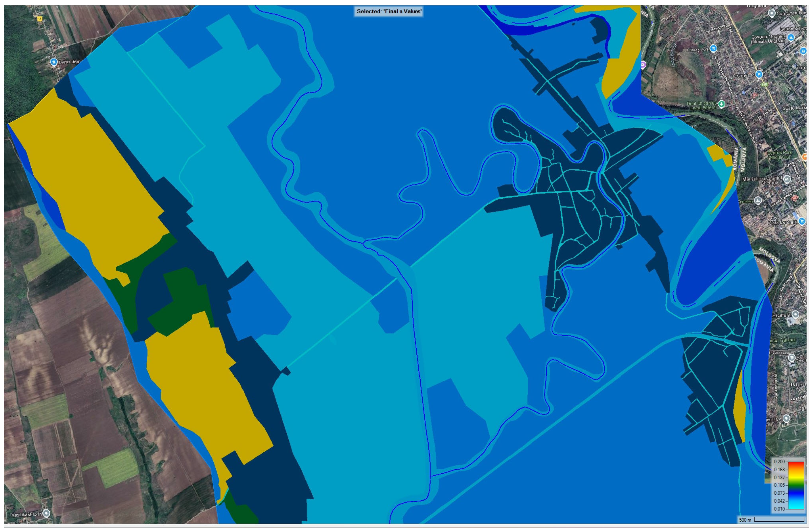Select the Combinatul de map marker
Image resolution: width=812 pixels, height=530 pixels.
pyautogui.click(x=772, y=13)
